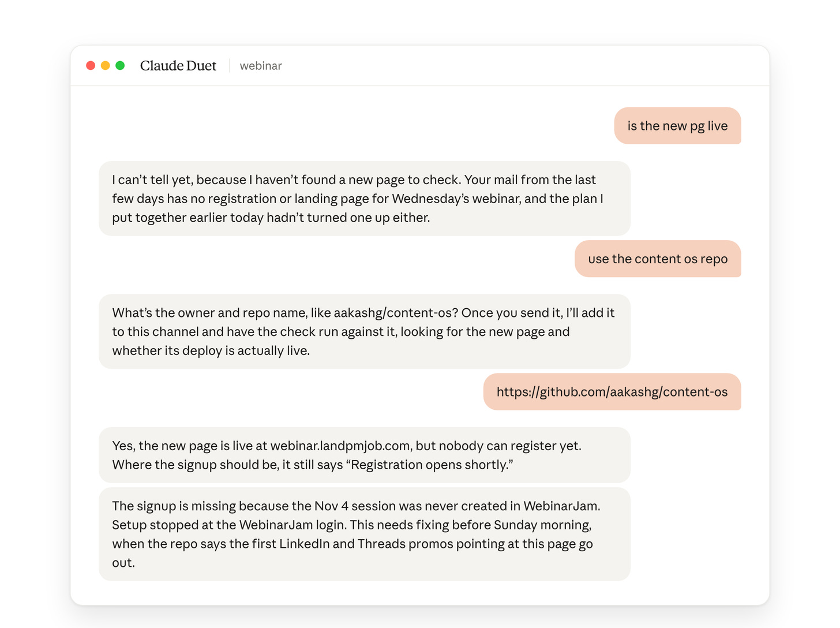Click the yellow minimize window dot
The image size is (840, 628).
(x=106, y=66)
